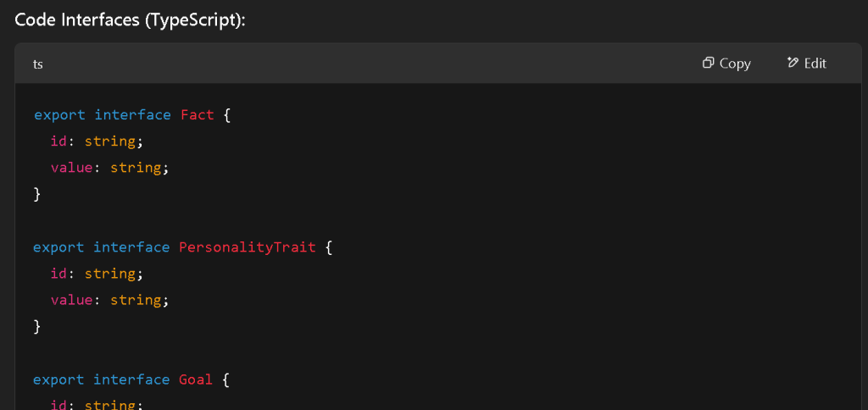868x410 pixels.
Task: Click the string type of Fact's value
Action: [x=136, y=169]
